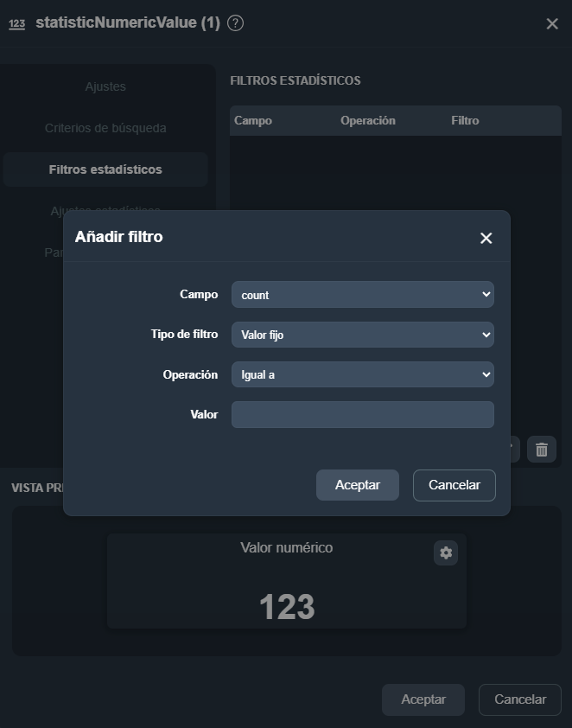Open the Criterios de búsqueda tab
This screenshot has width=572, height=728.
(x=105, y=128)
